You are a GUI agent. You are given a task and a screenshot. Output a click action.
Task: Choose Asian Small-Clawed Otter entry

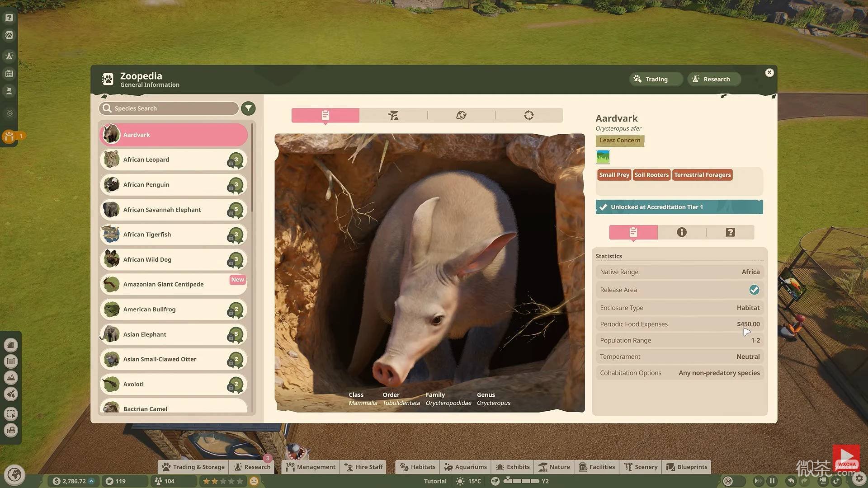[x=174, y=359]
